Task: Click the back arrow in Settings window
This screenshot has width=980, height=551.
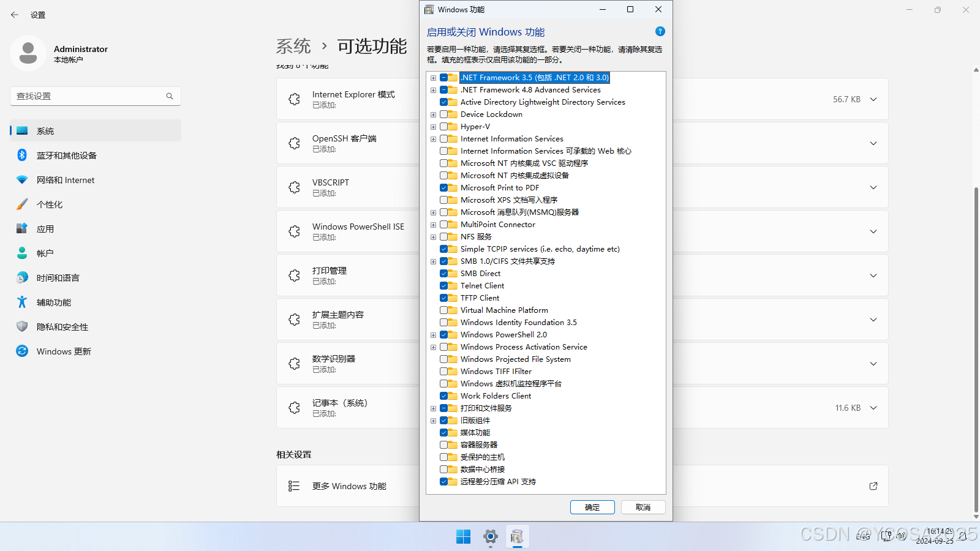Action: (15, 15)
